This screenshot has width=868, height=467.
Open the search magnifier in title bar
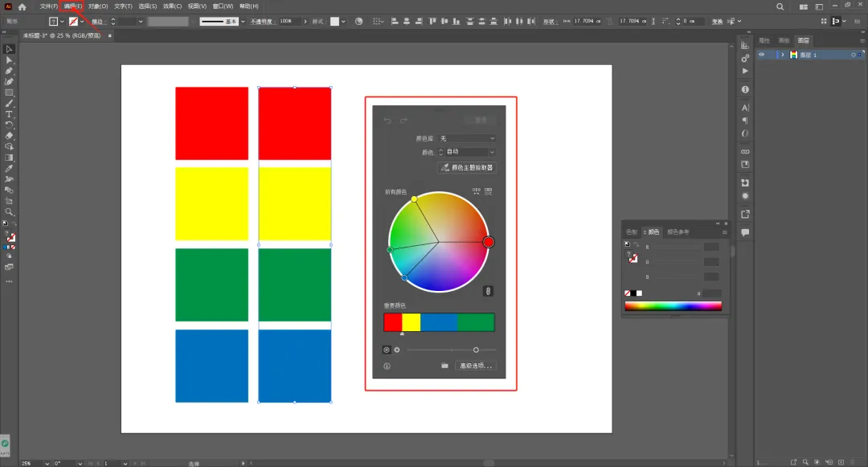pyautogui.click(x=780, y=6)
